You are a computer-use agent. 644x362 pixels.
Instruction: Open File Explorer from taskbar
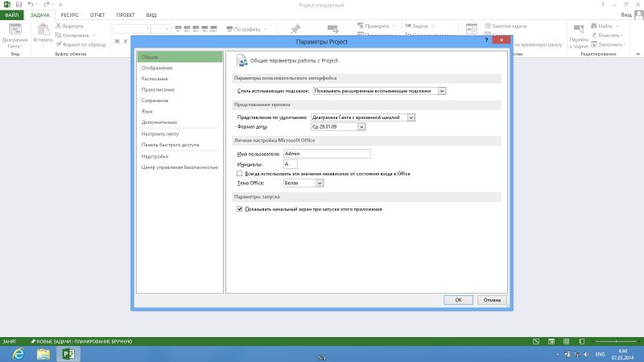43,354
